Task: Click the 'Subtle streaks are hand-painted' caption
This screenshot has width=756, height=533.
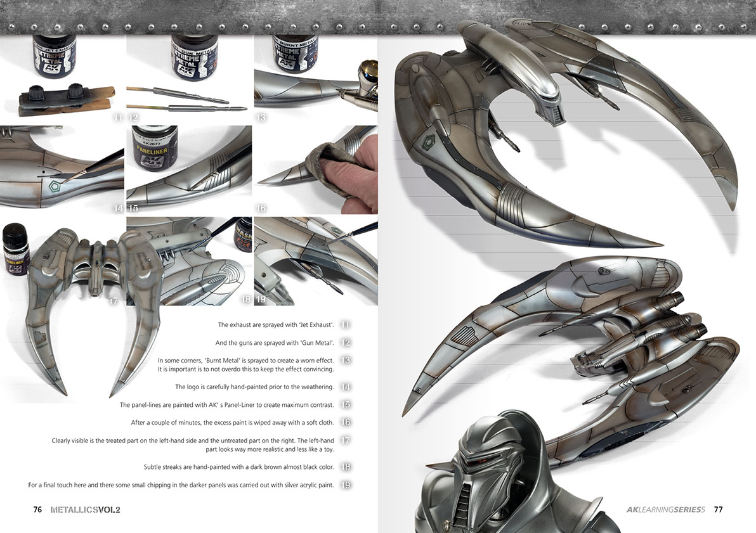Action: tap(238, 467)
